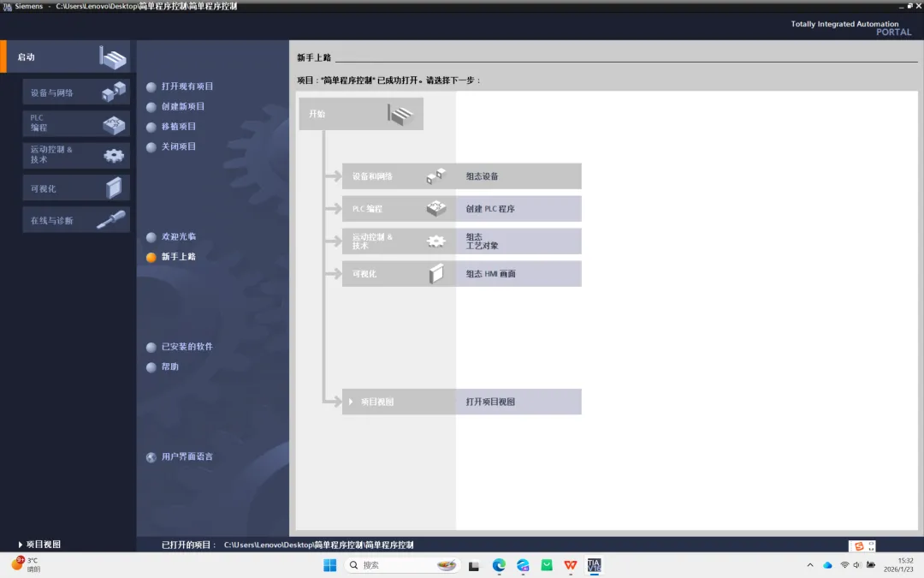
Task: Click the 开始 block in workflow
Action: coord(361,114)
